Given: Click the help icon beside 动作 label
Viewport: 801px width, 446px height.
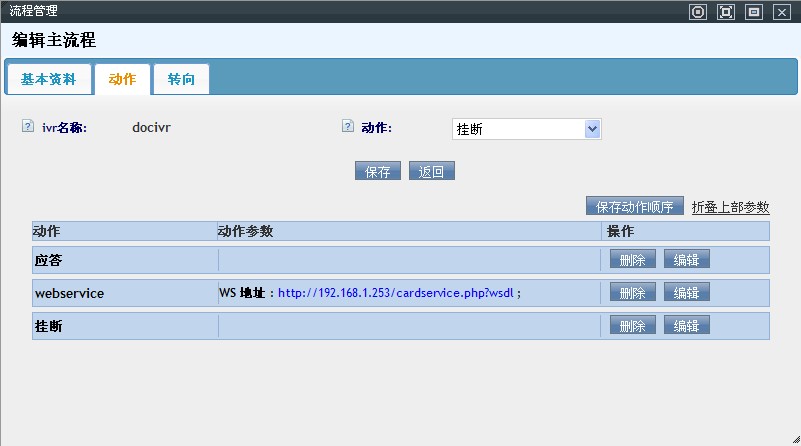Looking at the screenshot, I should (348, 127).
